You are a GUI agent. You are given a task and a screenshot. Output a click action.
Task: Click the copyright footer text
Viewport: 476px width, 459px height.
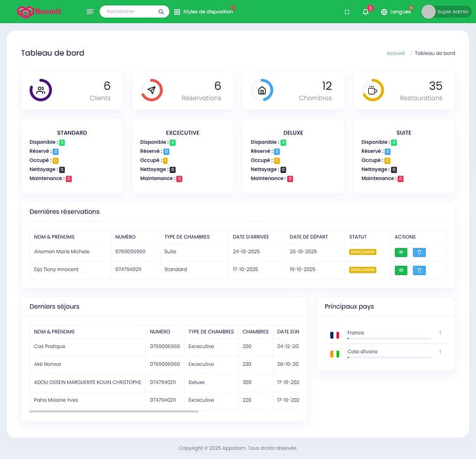coord(238,448)
